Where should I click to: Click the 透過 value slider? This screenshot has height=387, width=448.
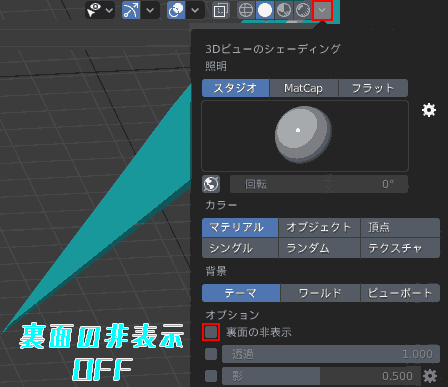pyautogui.click(x=331, y=354)
